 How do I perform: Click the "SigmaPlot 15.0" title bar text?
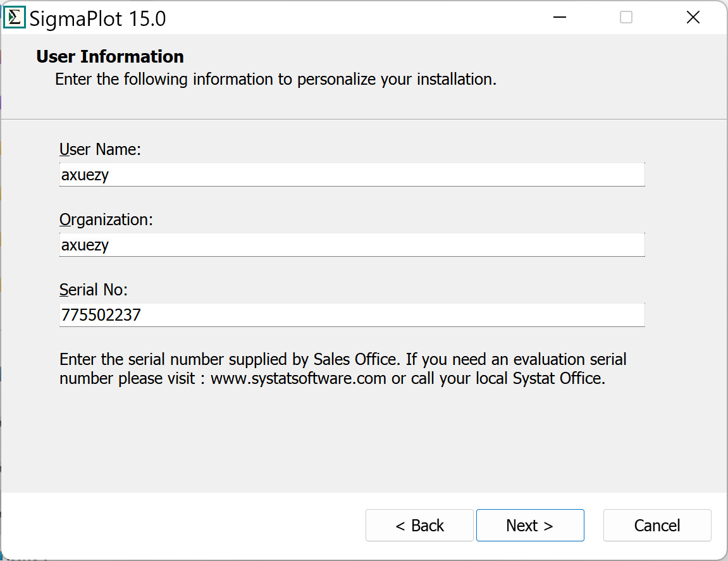98,18
